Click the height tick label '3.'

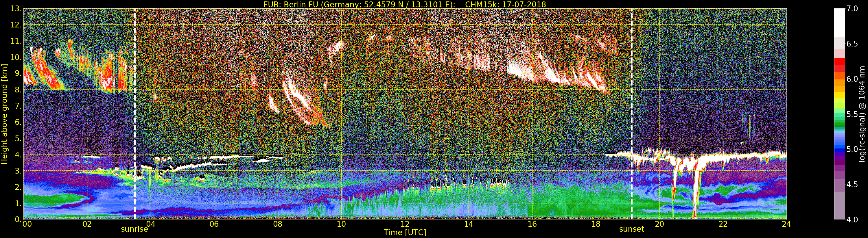[18, 171]
